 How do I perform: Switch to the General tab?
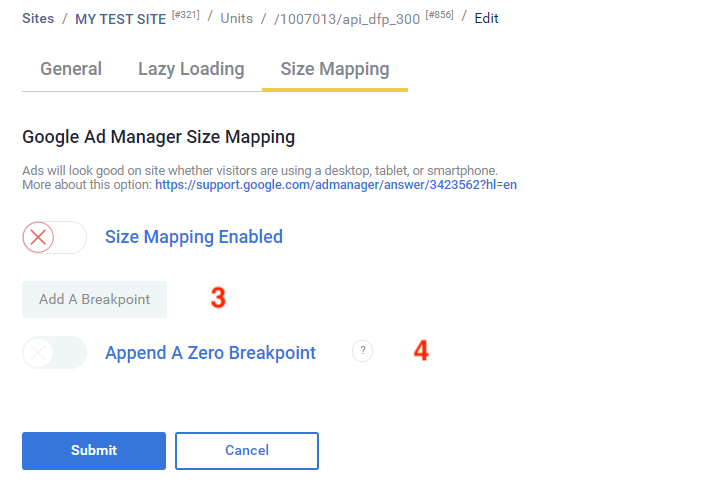coord(71,69)
